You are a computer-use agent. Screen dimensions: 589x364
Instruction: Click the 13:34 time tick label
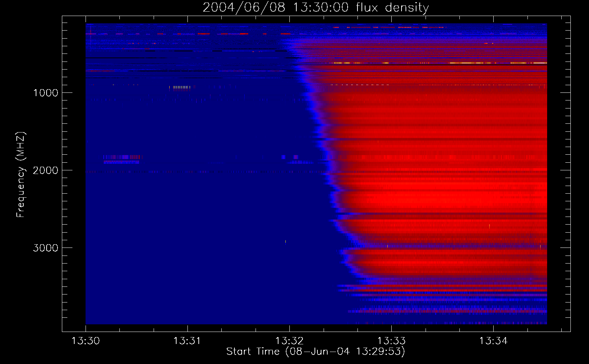click(x=493, y=341)
